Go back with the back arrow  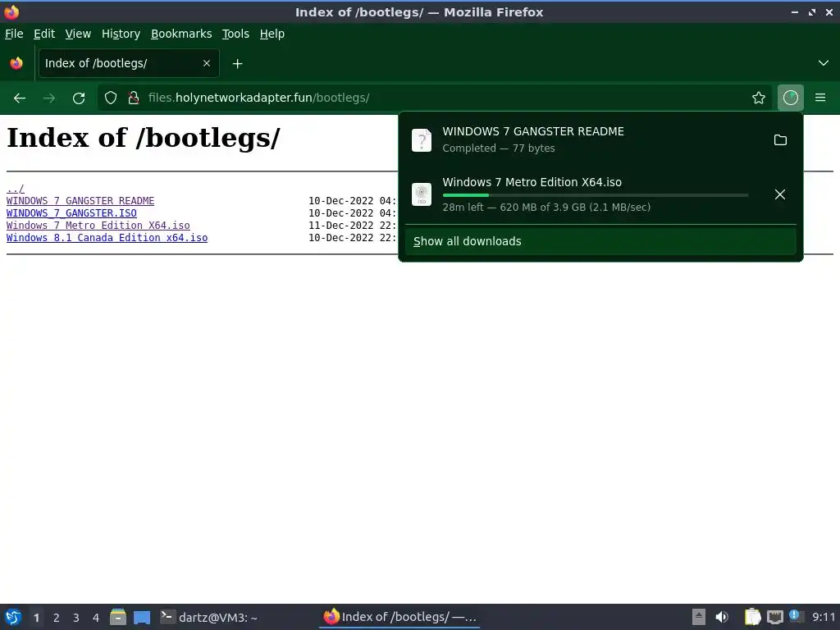click(x=20, y=98)
